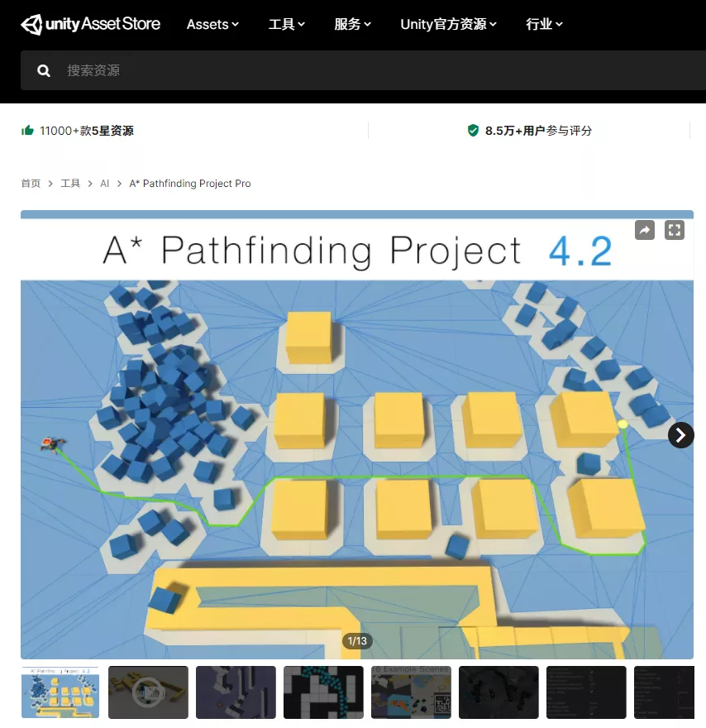
Task: Click the thumbs-up icon beside 11000+
Action: 28,131
